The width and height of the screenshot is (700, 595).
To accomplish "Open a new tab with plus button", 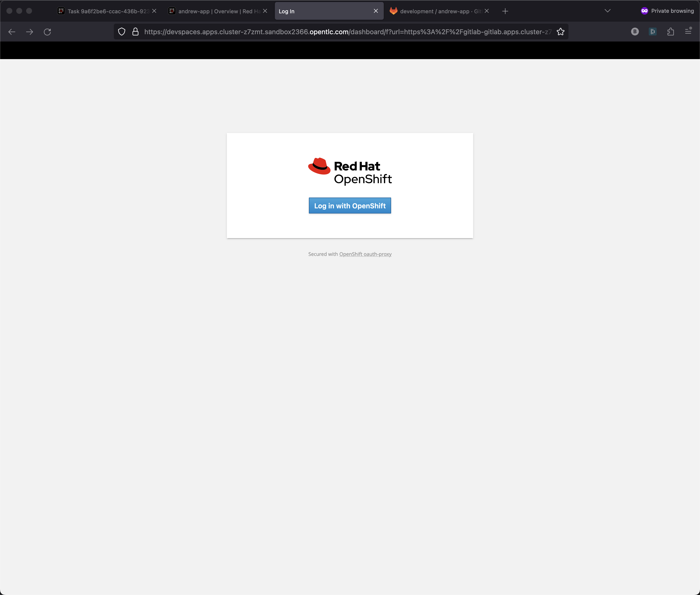I will click(505, 11).
